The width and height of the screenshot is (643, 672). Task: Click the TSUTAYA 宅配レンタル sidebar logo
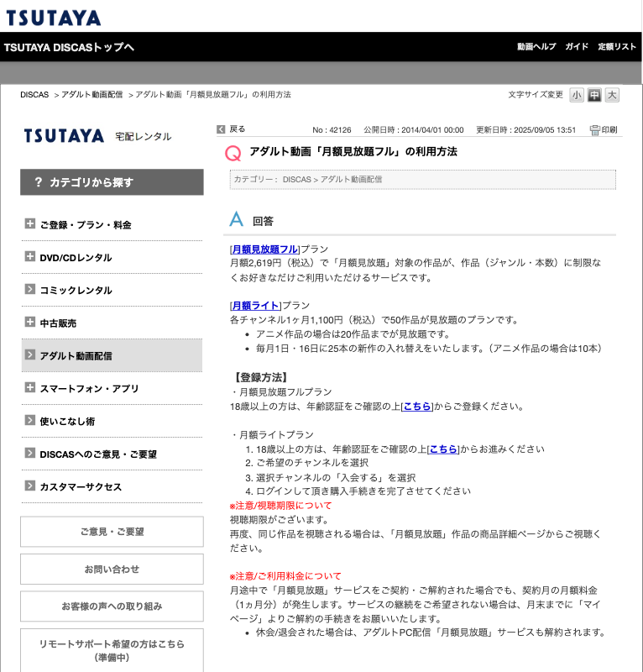pos(97,136)
